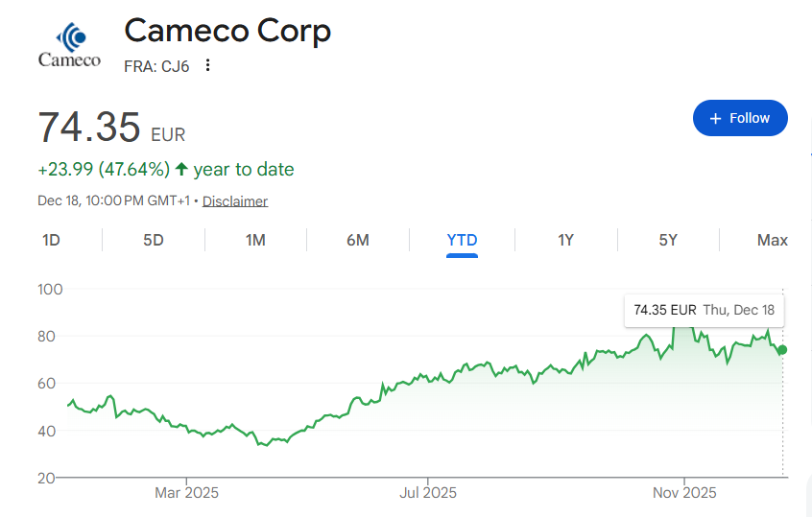Click the Jul 2025 axis label

427,493
